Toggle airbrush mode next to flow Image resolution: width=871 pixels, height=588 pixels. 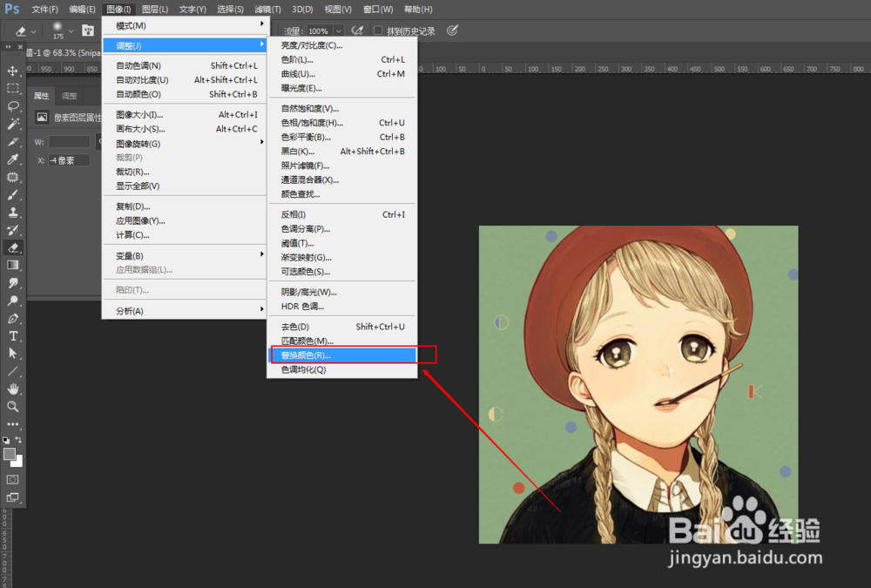click(357, 30)
